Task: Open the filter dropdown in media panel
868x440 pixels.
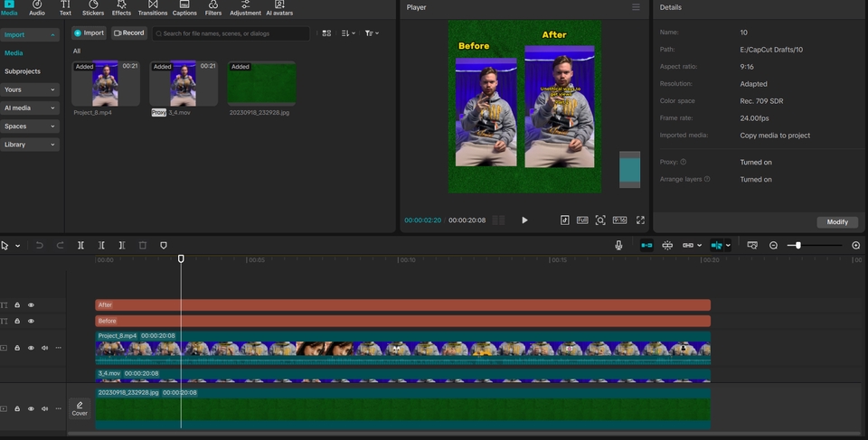Action: (x=371, y=33)
